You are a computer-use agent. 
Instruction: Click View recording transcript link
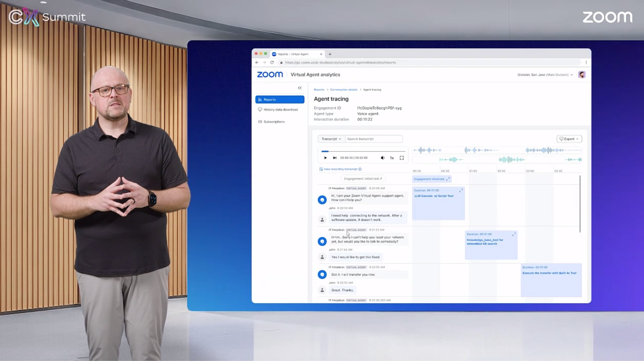pyautogui.click(x=340, y=169)
